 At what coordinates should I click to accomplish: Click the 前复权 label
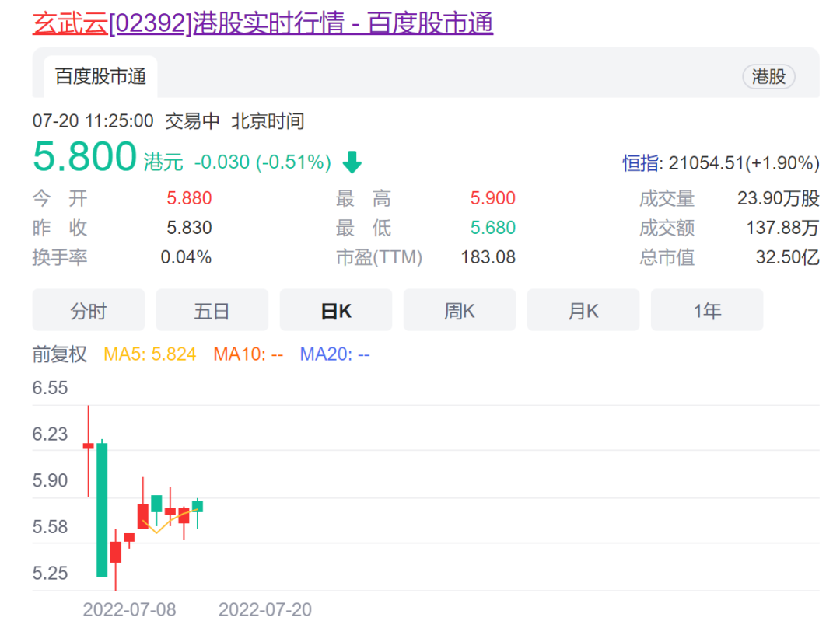pos(59,354)
